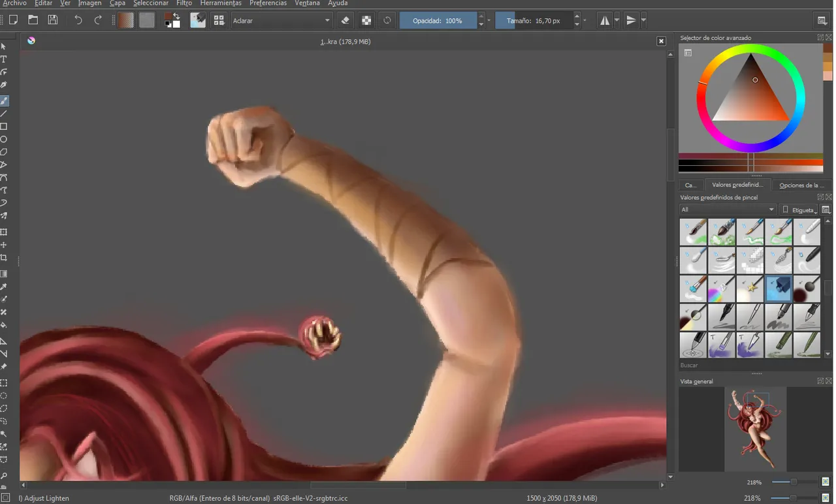Select the Zoom magnifier tool
The image size is (836, 504).
pyautogui.click(x=4, y=476)
